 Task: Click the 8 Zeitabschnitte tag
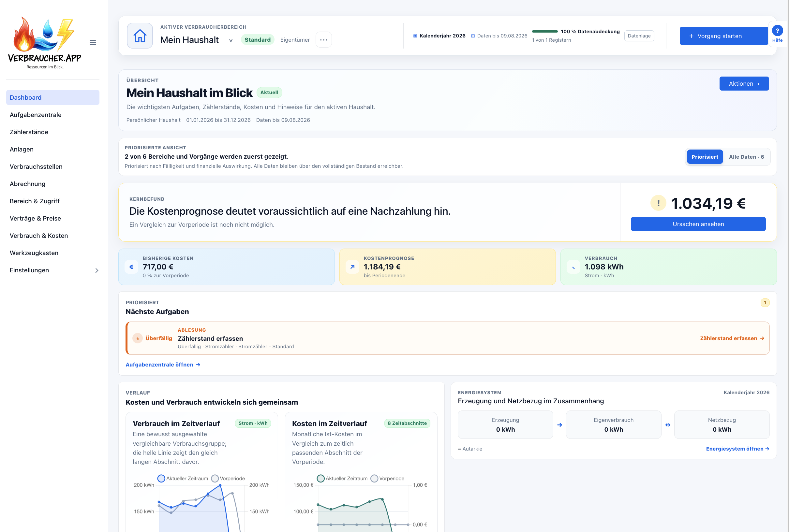click(407, 423)
